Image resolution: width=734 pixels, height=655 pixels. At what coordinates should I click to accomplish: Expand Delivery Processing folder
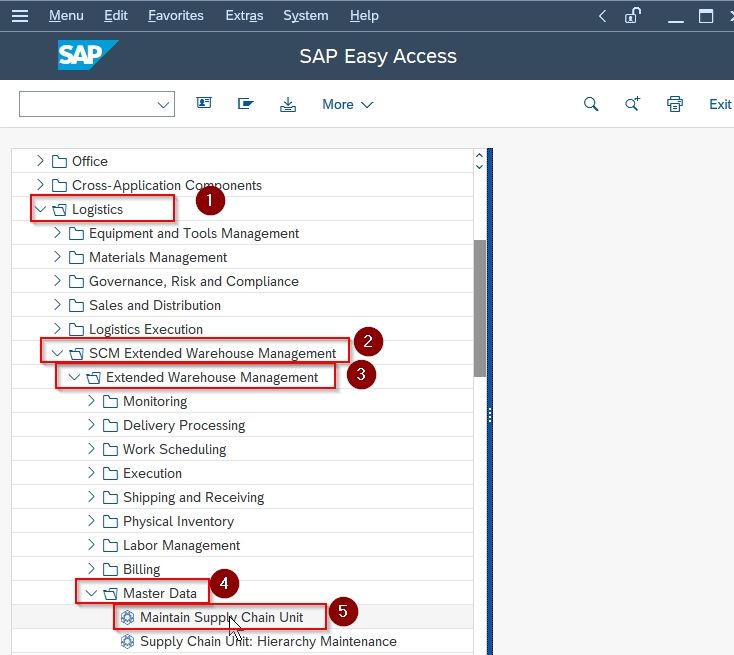coord(91,425)
